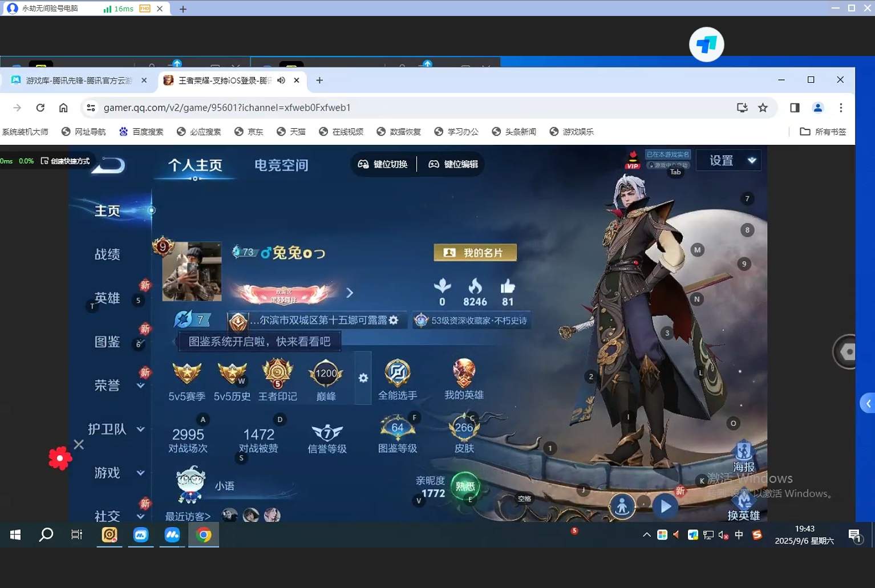Click the arrow beside the rank banner

click(350, 293)
